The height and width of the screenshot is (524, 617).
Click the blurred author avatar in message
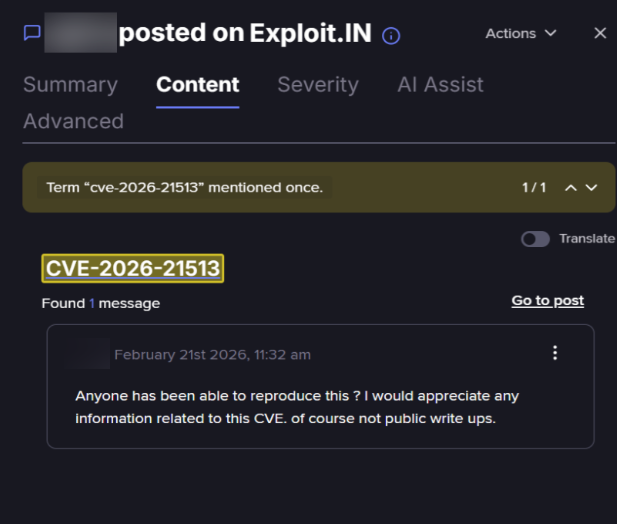pyautogui.click(x=90, y=353)
